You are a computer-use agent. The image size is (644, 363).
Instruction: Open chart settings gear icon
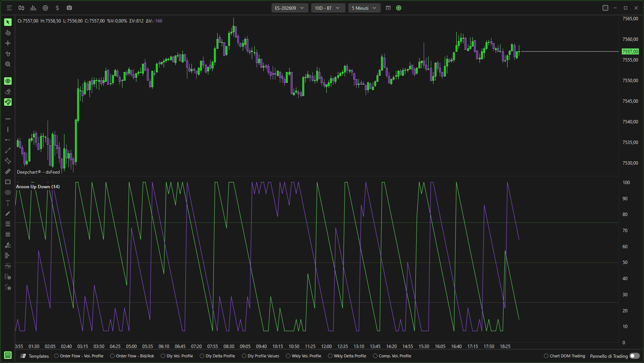tap(45, 8)
